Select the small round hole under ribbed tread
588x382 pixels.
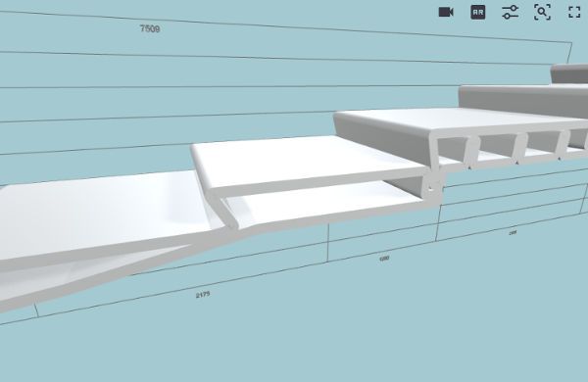click(431, 189)
